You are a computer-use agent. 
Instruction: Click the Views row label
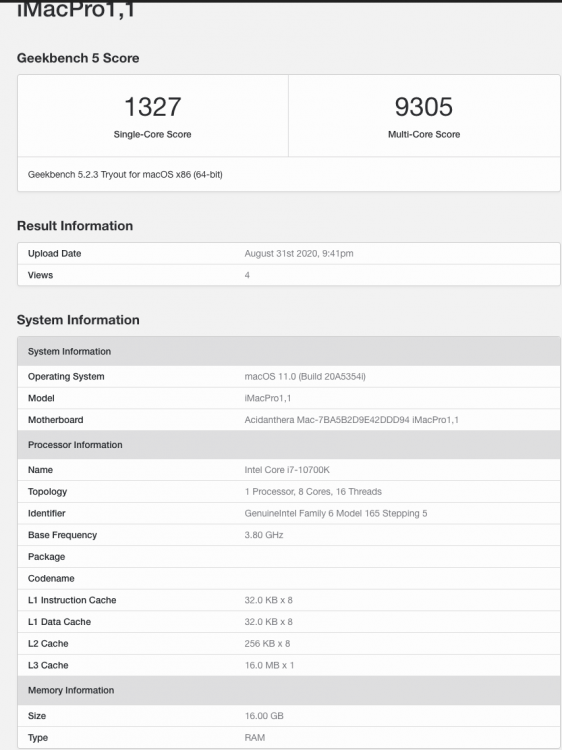pos(40,275)
